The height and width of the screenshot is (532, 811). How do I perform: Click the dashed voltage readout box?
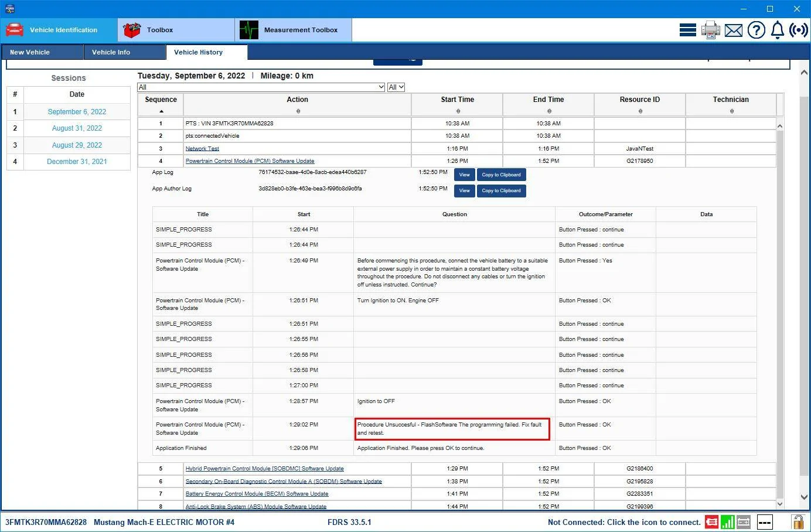tap(765, 521)
